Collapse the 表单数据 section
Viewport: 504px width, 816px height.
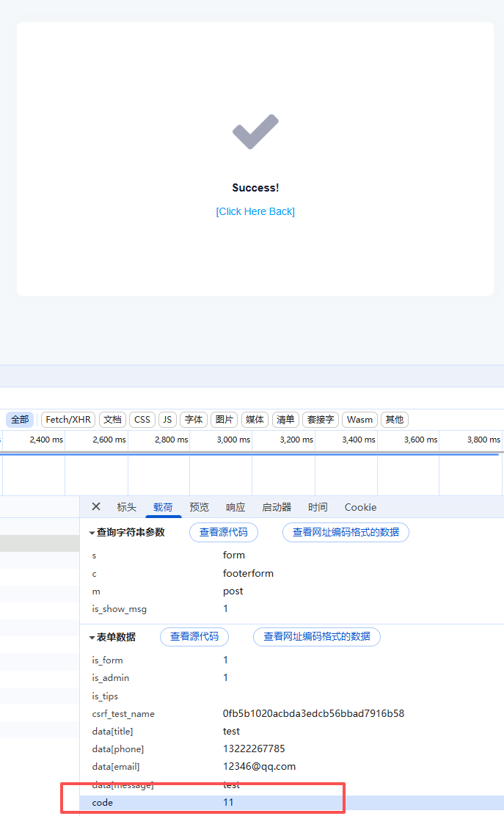point(92,637)
